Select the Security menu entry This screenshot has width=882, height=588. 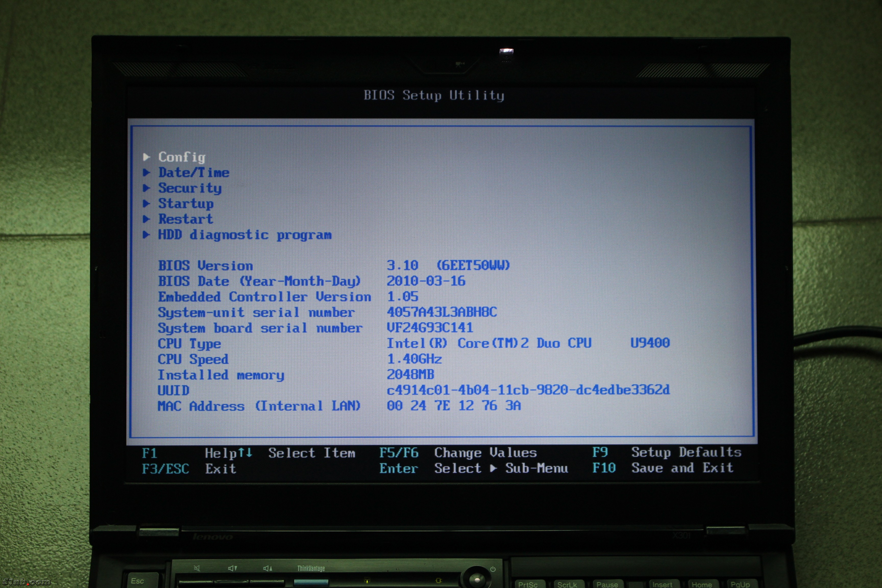(190, 188)
